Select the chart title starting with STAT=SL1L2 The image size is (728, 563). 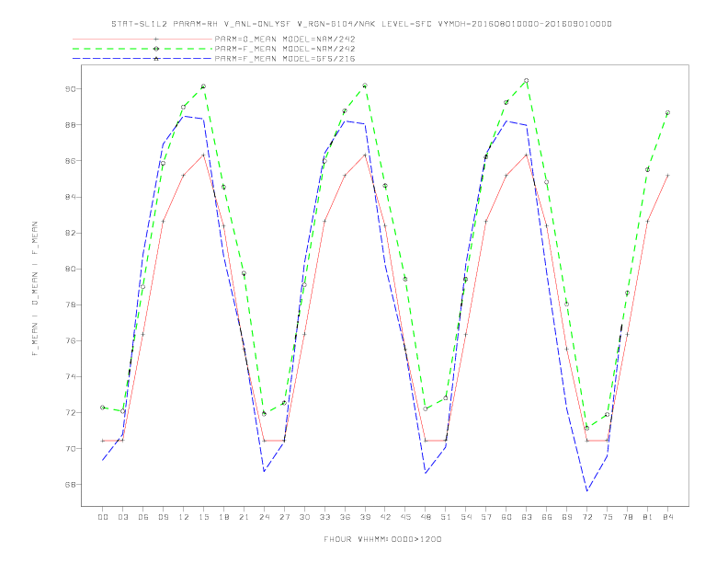[x=361, y=24]
